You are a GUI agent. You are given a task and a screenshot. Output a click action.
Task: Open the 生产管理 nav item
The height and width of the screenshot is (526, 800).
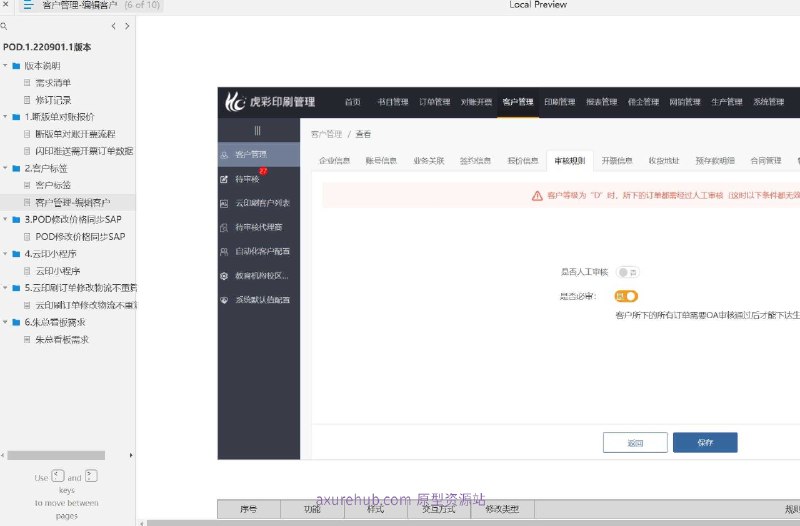(727, 102)
